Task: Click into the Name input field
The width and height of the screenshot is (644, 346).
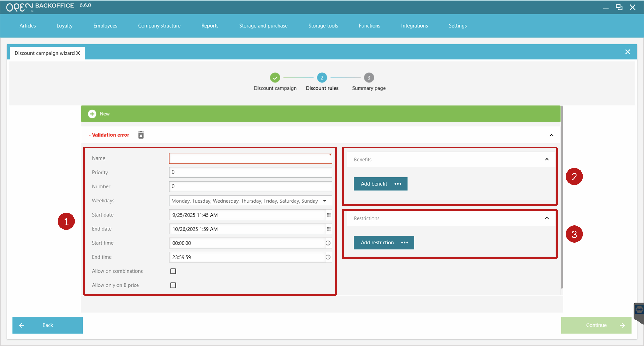Action: (250, 158)
